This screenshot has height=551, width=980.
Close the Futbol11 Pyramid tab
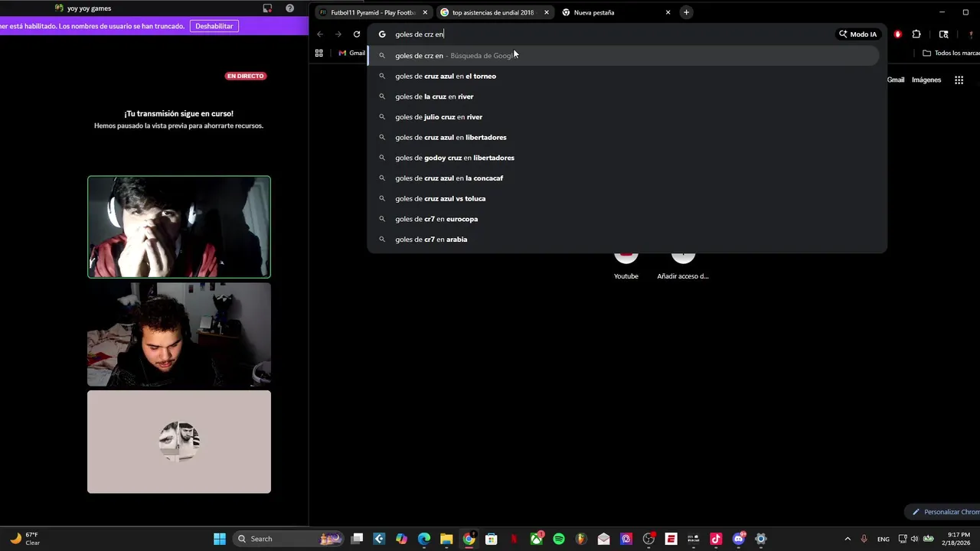click(425, 12)
